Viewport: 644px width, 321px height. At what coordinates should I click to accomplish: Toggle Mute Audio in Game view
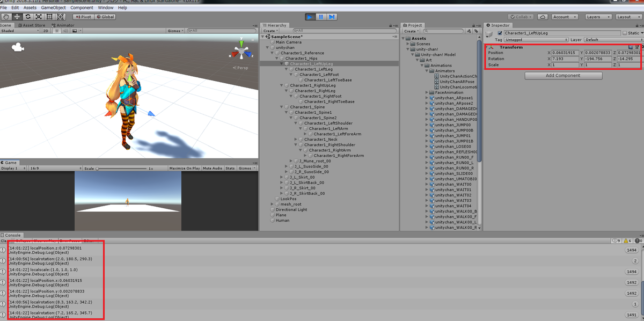click(x=213, y=169)
